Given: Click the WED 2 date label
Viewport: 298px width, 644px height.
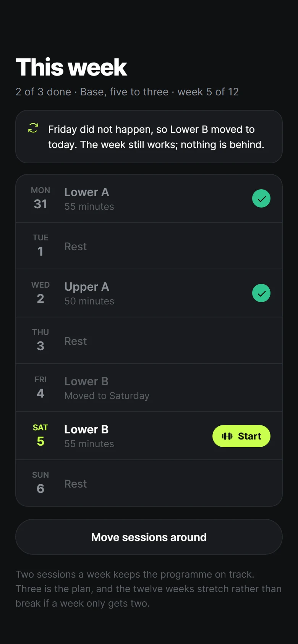Looking at the screenshot, I should 40,293.
